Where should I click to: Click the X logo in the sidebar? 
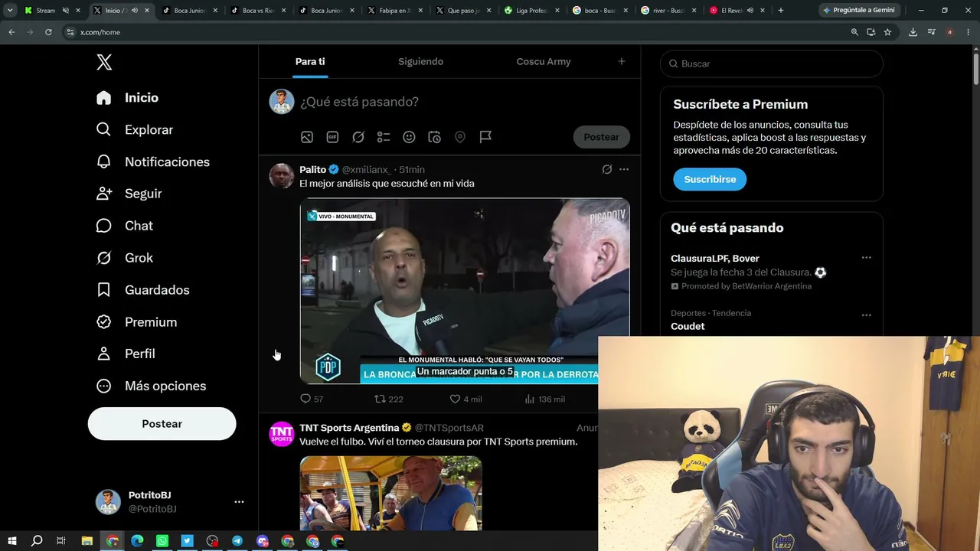click(104, 63)
